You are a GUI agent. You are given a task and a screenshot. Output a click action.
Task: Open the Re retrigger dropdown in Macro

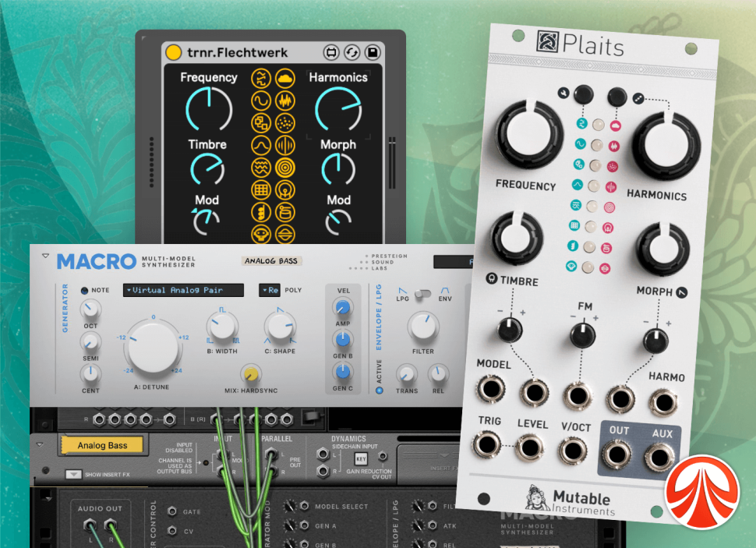(270, 290)
